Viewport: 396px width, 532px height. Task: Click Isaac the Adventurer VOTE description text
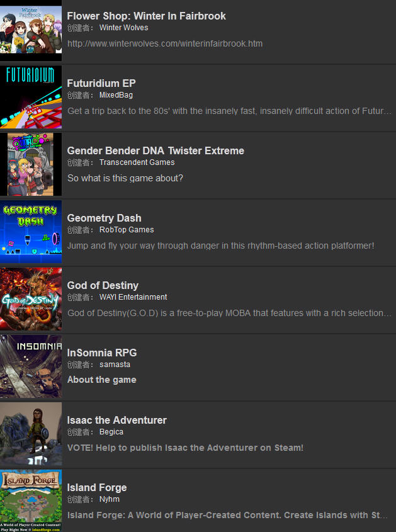click(185, 448)
